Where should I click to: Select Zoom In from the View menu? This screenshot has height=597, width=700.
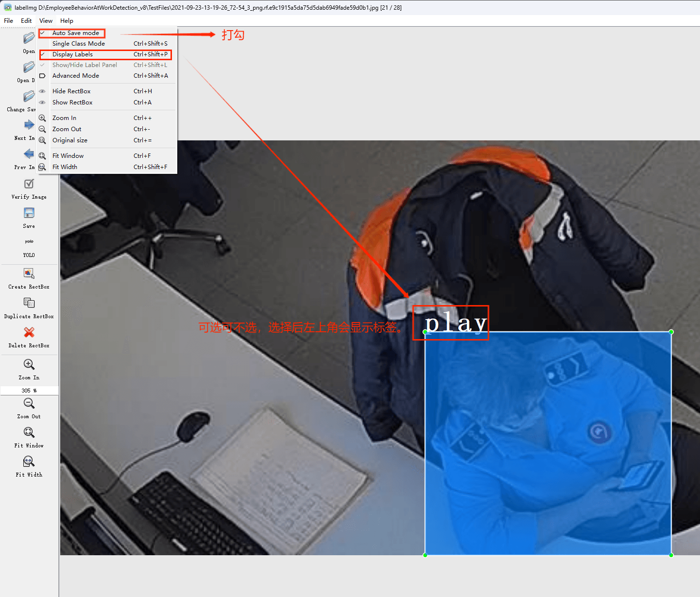(107, 118)
